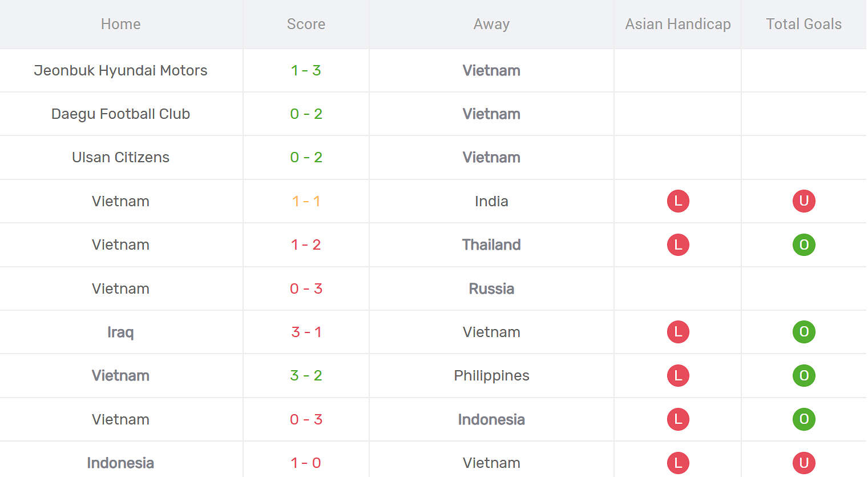Select the Asian Handicap column header
This screenshot has height=477, width=868.
point(678,24)
